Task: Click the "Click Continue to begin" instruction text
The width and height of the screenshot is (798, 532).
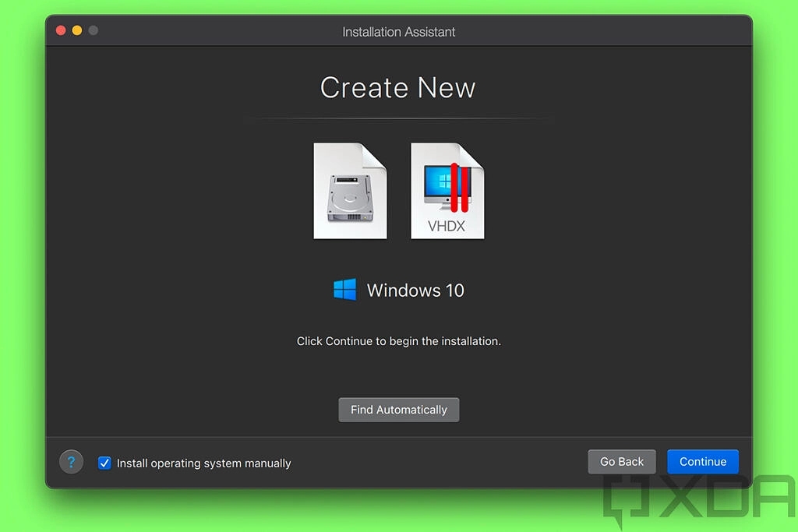Action: pos(398,341)
